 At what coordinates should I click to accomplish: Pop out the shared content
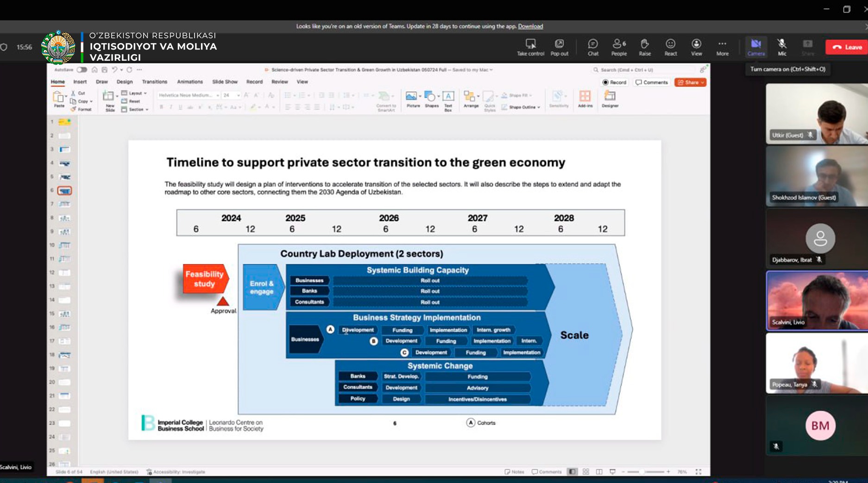pyautogui.click(x=559, y=47)
